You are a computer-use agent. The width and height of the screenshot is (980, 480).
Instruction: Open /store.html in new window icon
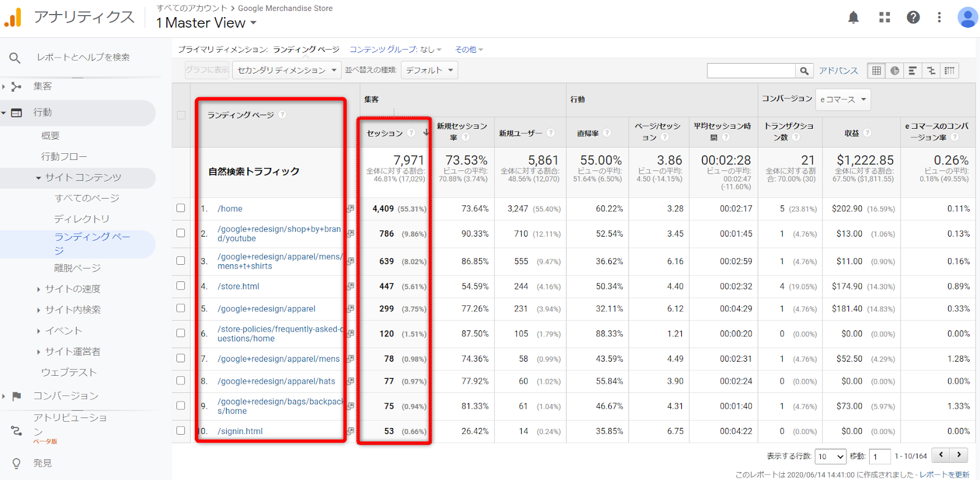350,286
